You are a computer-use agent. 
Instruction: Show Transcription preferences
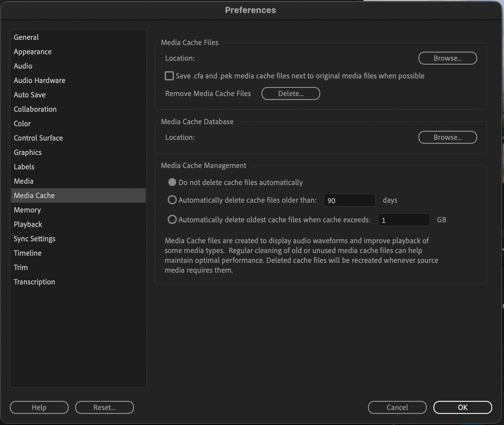click(34, 282)
